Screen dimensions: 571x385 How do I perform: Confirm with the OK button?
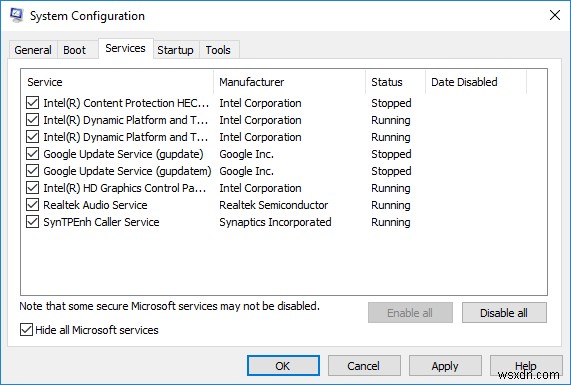click(283, 366)
